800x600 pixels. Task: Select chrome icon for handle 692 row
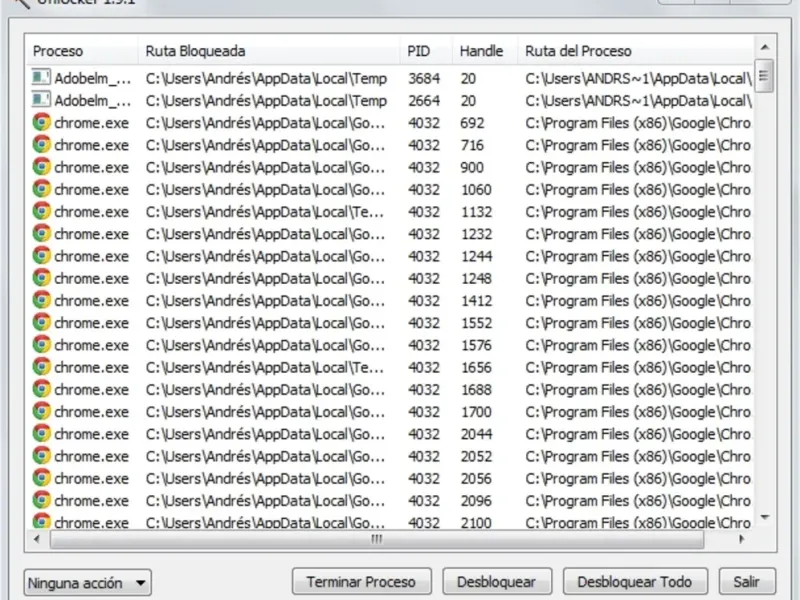pyautogui.click(x=42, y=122)
